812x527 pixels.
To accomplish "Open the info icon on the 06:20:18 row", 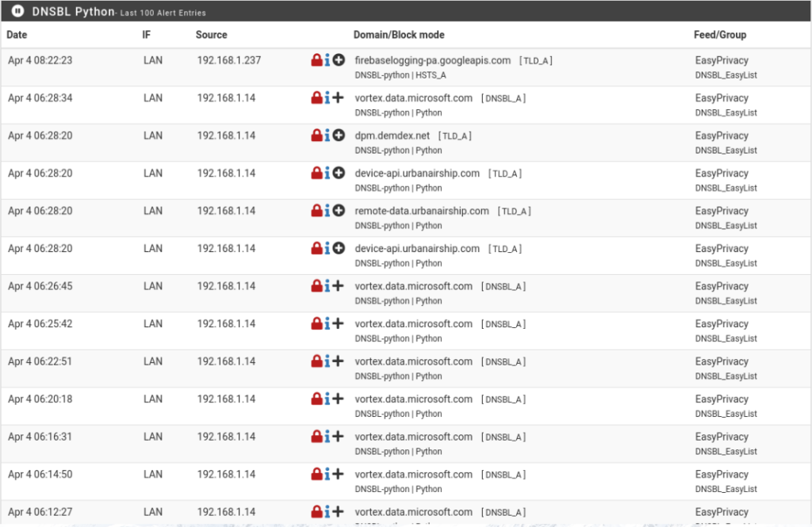I will pos(327,399).
